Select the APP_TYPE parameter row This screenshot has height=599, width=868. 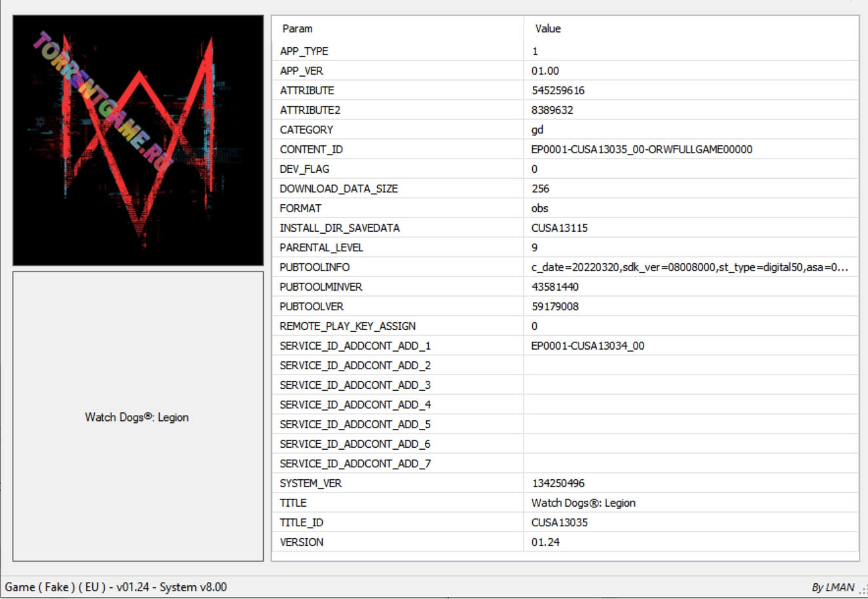304,51
